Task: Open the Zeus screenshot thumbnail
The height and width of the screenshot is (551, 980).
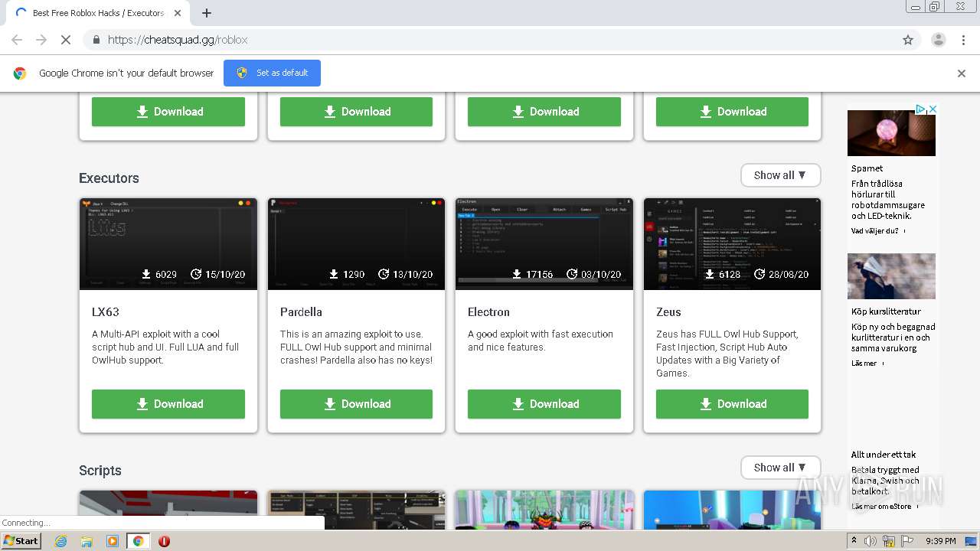Action: coord(732,244)
